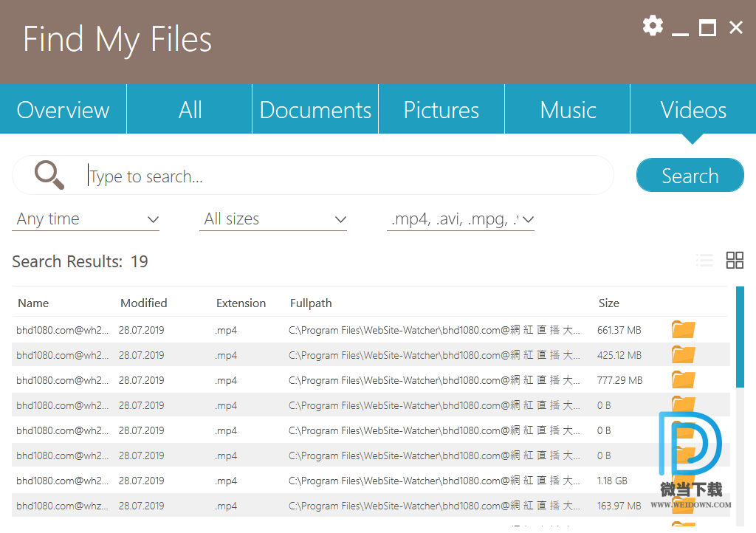Image resolution: width=756 pixels, height=533 pixels.
Task: Select the row with size 1.18 GB
Action: pos(371,481)
